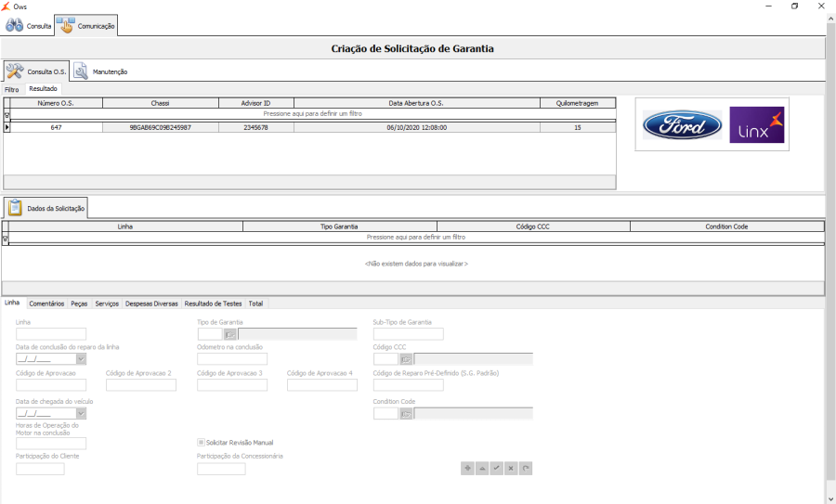Screen dimensions: 836x504
Task: Click Código de Aprovacao 4 input field
Action: (322, 385)
